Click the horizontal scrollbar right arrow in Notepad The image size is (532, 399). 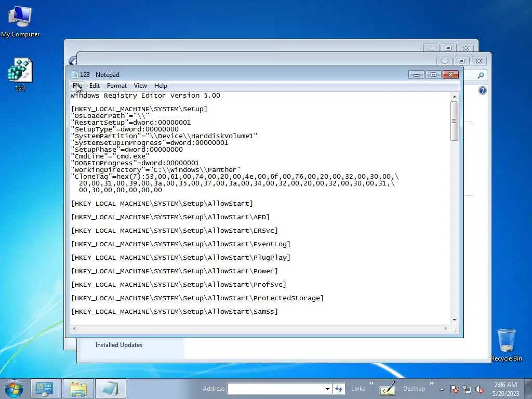pos(445,328)
